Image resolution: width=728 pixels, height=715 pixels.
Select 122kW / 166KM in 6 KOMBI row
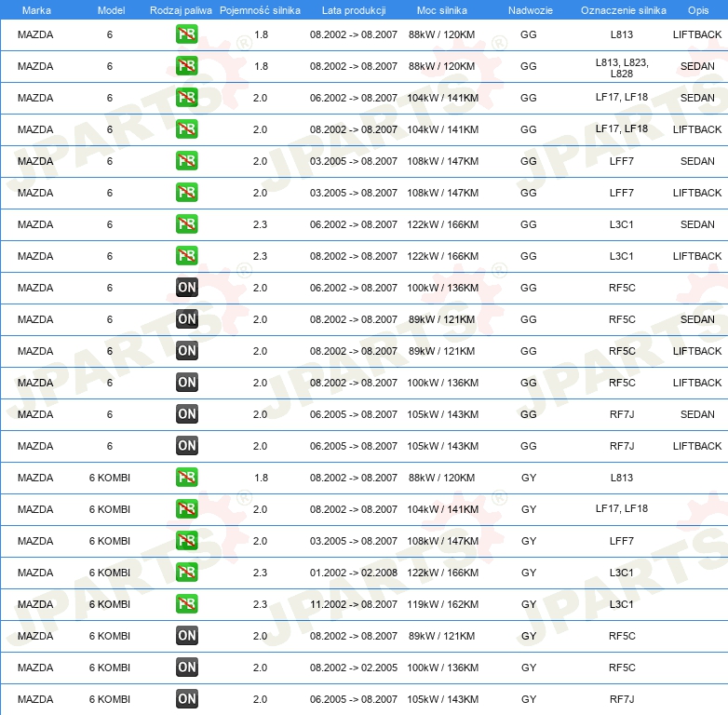pyautogui.click(x=442, y=573)
